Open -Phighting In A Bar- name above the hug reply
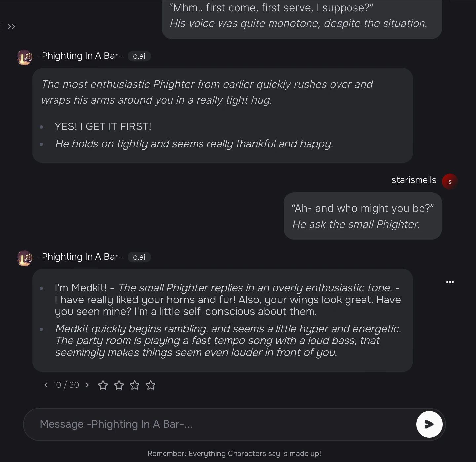The image size is (476, 462). 80,56
